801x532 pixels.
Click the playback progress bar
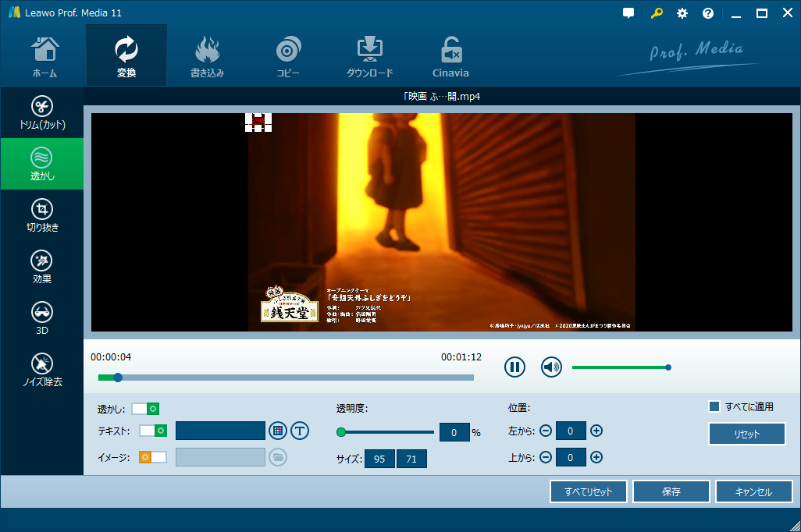[286, 378]
